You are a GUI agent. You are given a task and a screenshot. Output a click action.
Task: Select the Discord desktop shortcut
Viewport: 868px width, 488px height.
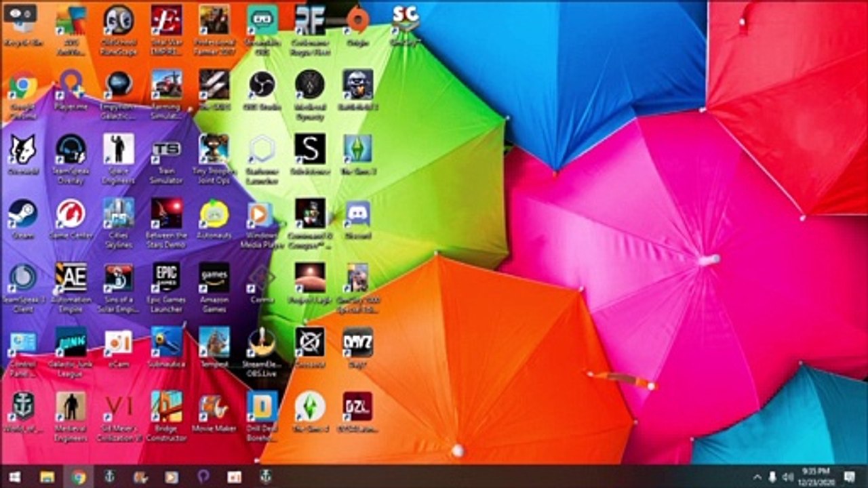pyautogui.click(x=357, y=220)
